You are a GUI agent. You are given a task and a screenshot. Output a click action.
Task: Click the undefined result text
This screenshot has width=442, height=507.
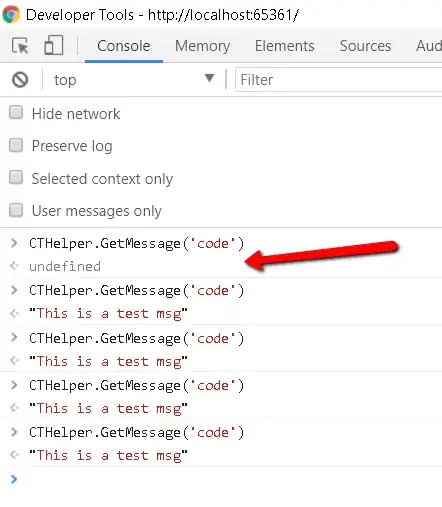[x=65, y=266]
